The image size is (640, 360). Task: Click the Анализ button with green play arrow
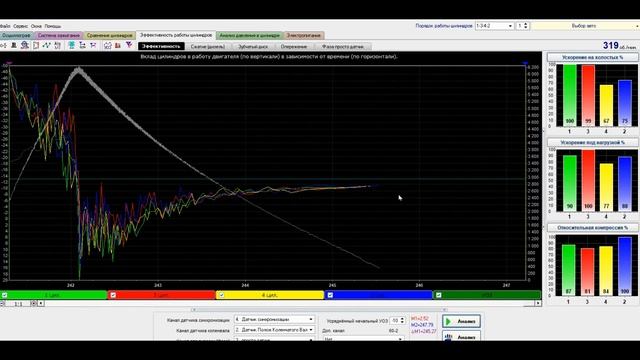tap(461, 321)
